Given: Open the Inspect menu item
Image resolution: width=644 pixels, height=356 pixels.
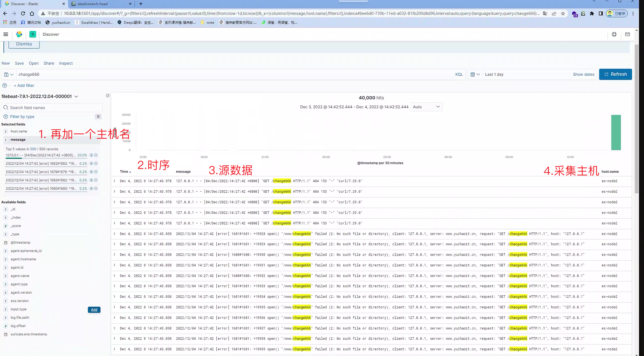Looking at the screenshot, I should click(66, 63).
